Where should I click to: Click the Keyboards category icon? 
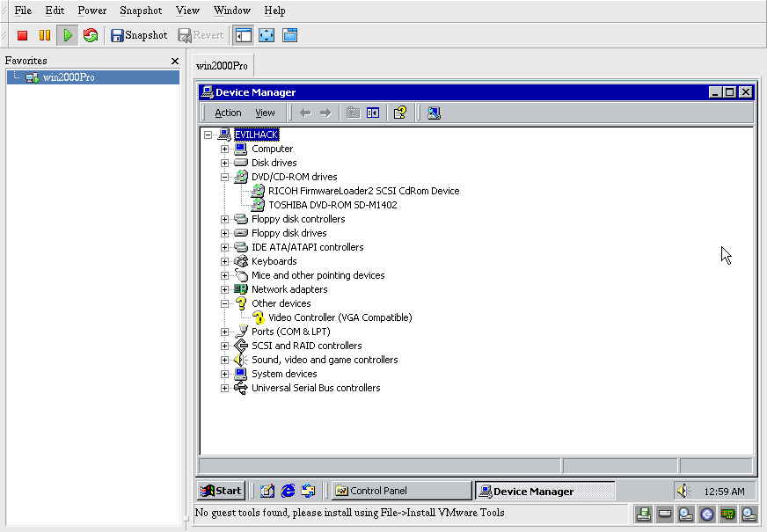coord(241,261)
